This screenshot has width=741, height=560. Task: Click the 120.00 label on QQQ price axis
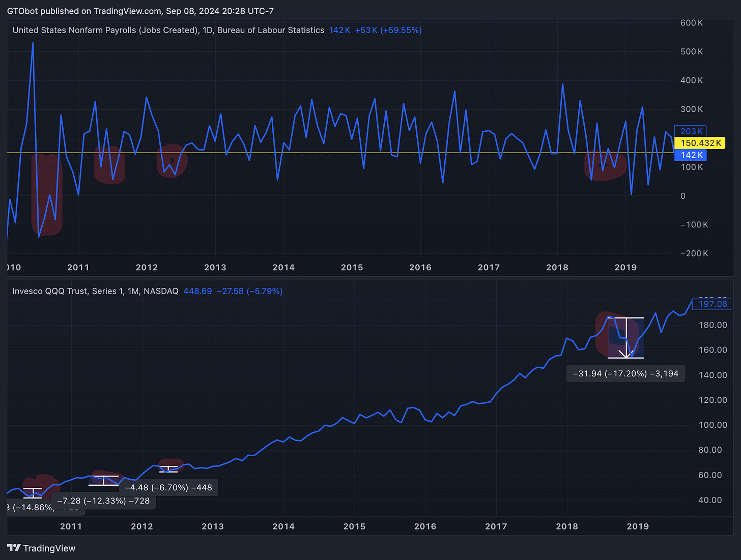(712, 400)
